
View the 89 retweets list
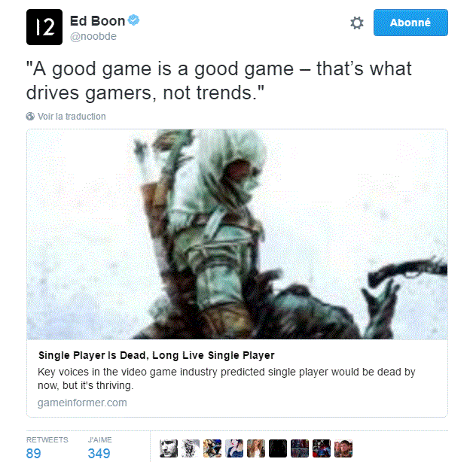(x=47, y=448)
